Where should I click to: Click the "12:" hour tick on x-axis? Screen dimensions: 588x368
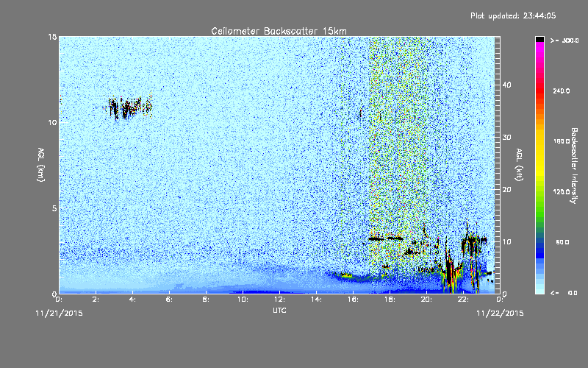[280, 300]
